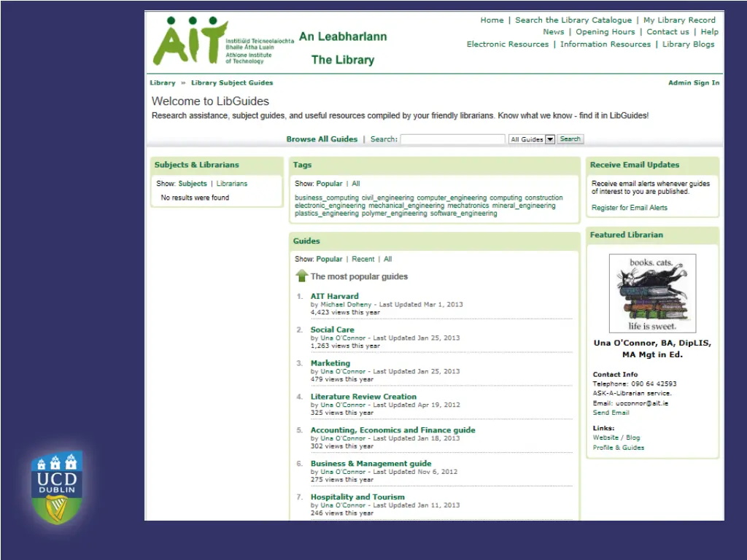
Task: Click the Library breadcrumb link
Action: pos(163,83)
